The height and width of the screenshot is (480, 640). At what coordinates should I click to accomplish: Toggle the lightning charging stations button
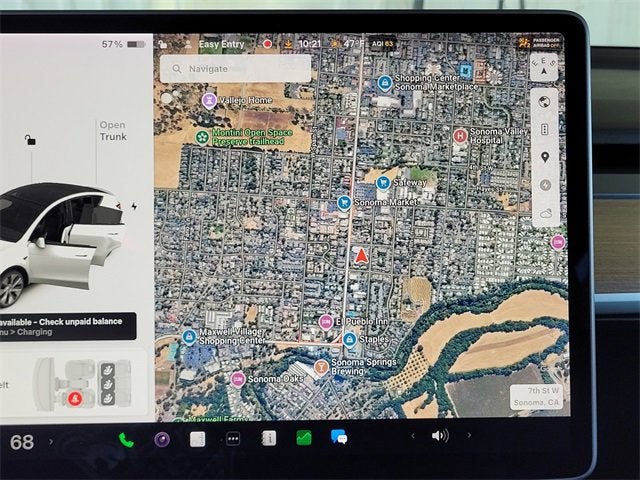545,185
